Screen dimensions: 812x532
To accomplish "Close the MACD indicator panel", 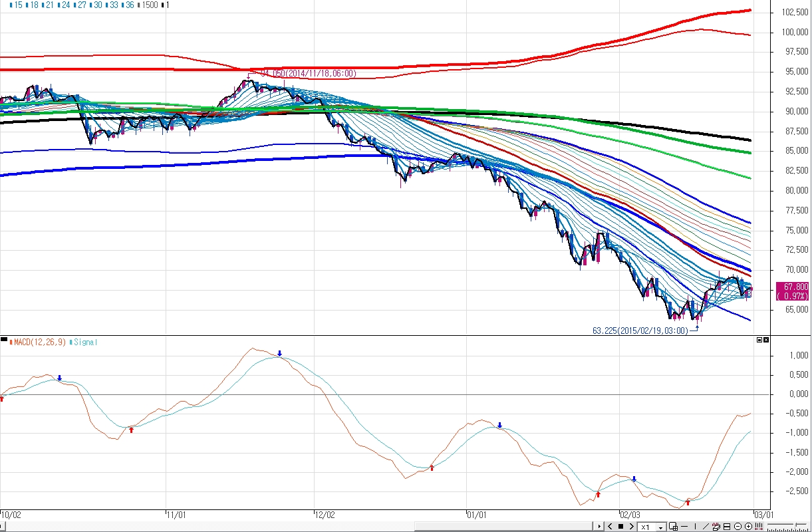I will click(x=766, y=340).
